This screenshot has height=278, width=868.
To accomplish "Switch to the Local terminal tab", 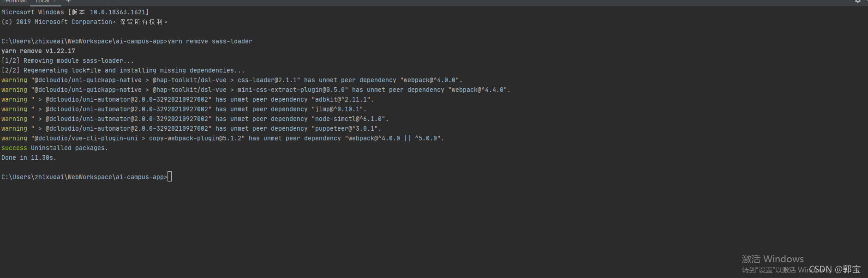I will (x=42, y=1).
